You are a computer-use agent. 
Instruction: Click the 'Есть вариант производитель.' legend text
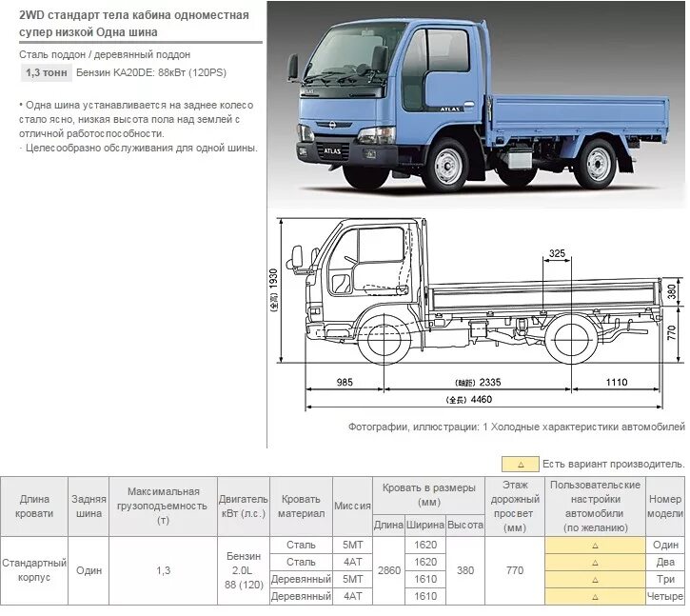coord(614,464)
